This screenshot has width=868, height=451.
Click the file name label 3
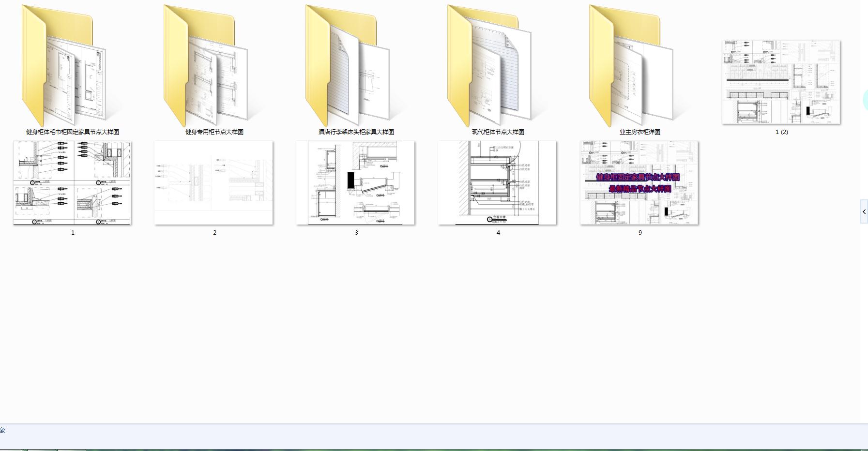(x=356, y=233)
